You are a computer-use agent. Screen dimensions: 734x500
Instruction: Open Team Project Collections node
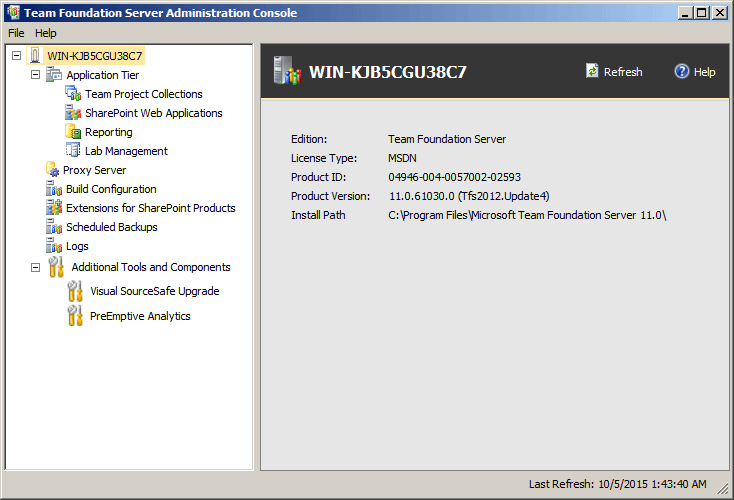144,94
